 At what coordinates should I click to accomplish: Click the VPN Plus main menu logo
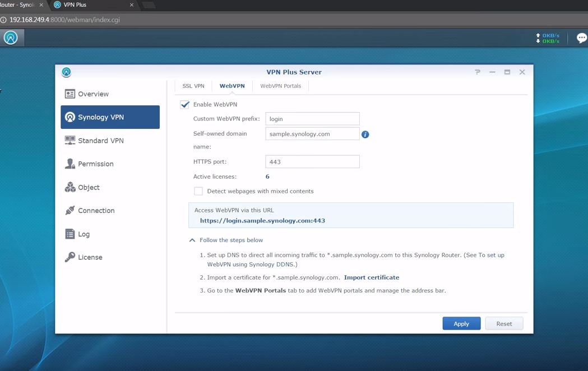tap(11, 38)
